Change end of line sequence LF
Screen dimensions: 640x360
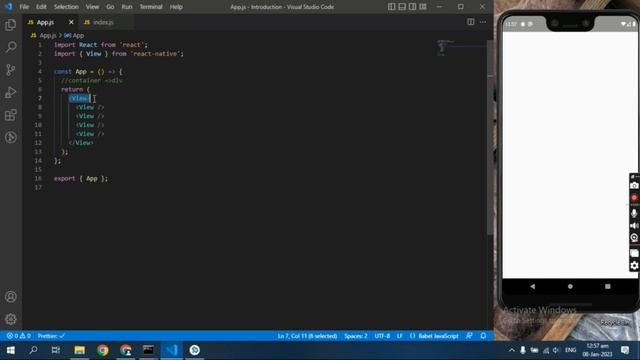point(400,336)
